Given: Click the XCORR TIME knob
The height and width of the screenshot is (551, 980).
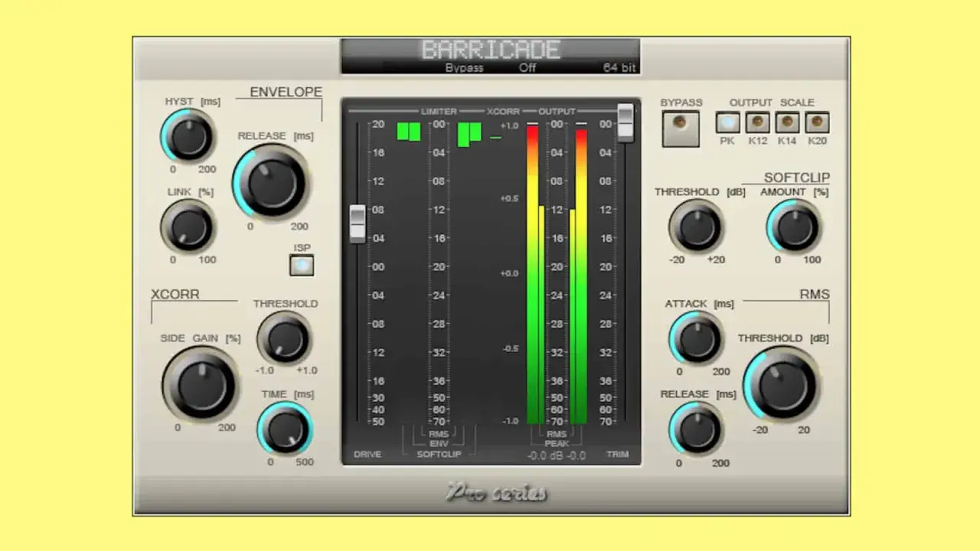Looking at the screenshot, I should click(x=285, y=429).
